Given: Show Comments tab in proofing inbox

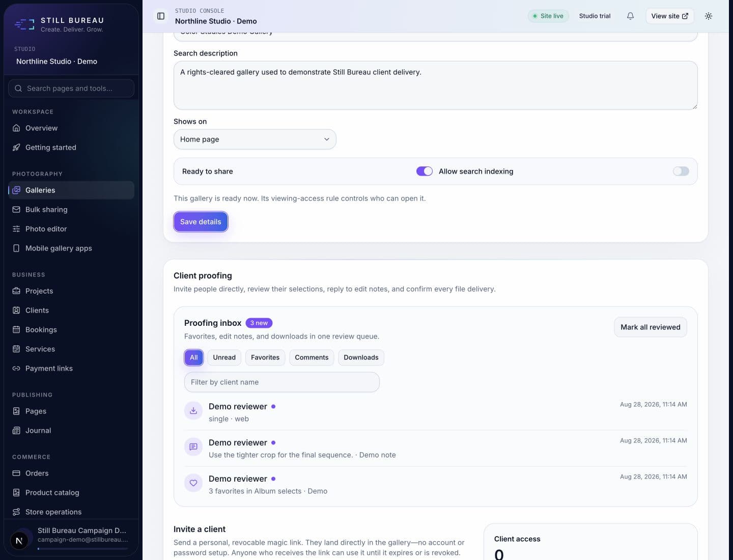Looking at the screenshot, I should (x=312, y=358).
